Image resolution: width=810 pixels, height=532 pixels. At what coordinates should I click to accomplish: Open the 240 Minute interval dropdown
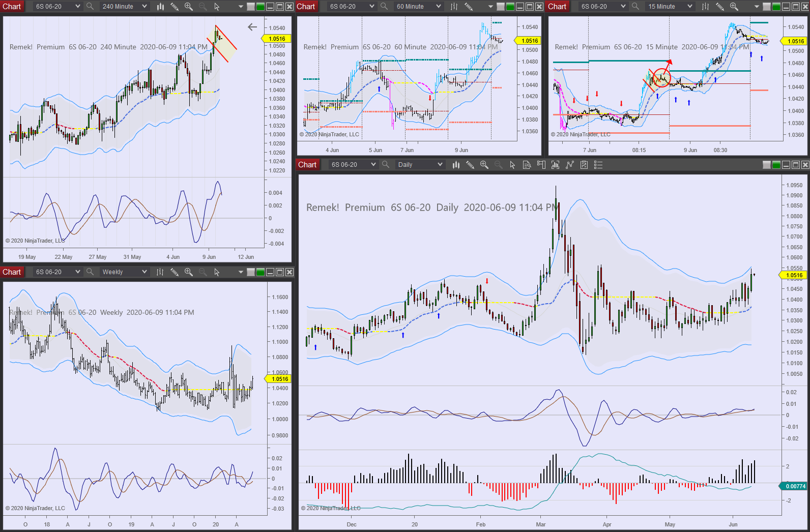click(x=124, y=7)
